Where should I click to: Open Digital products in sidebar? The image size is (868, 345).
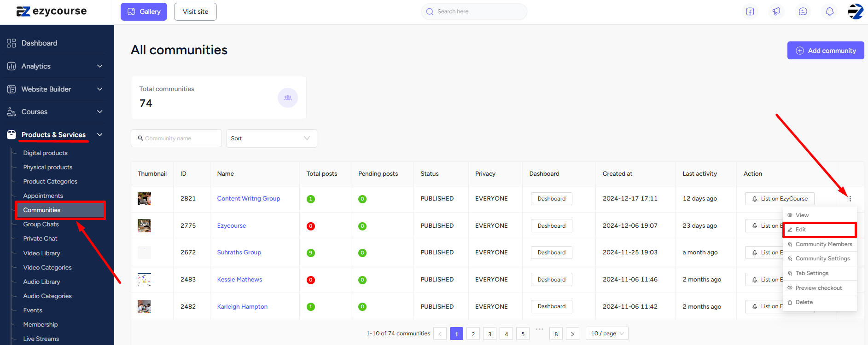click(x=45, y=153)
